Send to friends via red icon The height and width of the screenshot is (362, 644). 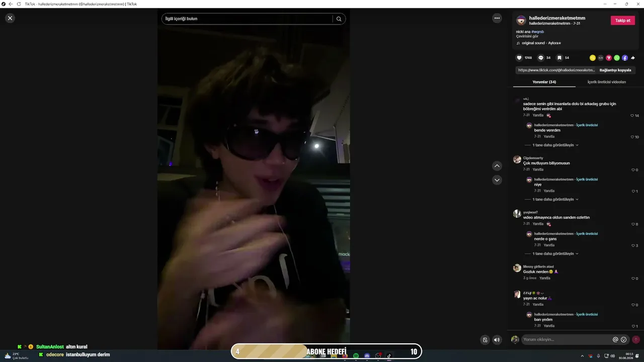[x=609, y=58]
